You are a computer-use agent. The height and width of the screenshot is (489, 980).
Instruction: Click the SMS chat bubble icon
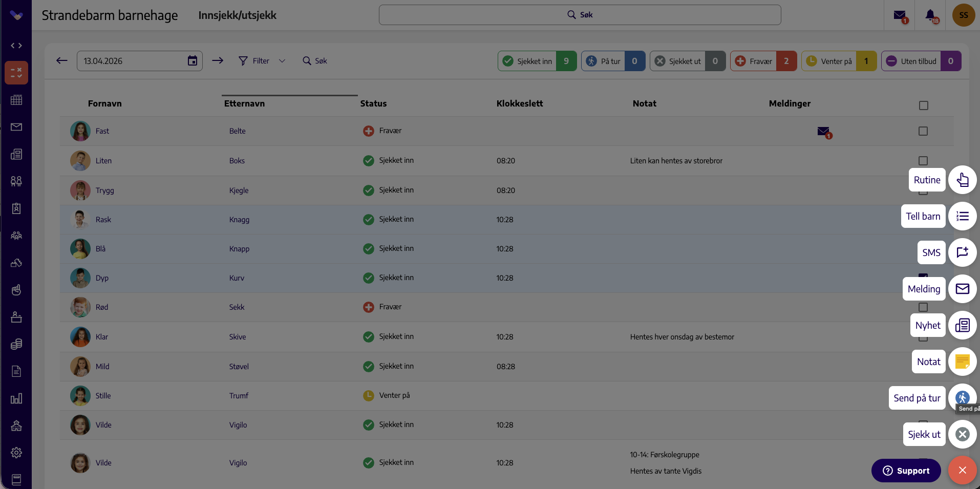coord(962,252)
